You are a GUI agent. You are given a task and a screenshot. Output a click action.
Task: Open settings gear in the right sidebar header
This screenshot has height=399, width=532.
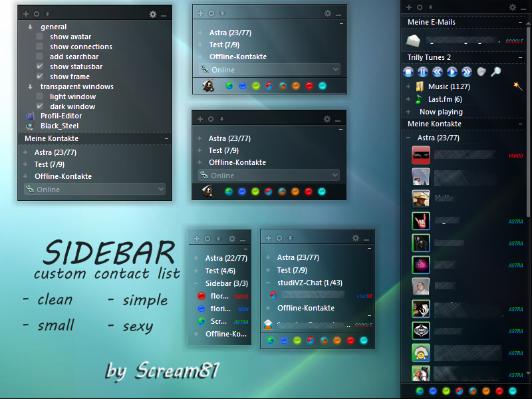pos(512,7)
